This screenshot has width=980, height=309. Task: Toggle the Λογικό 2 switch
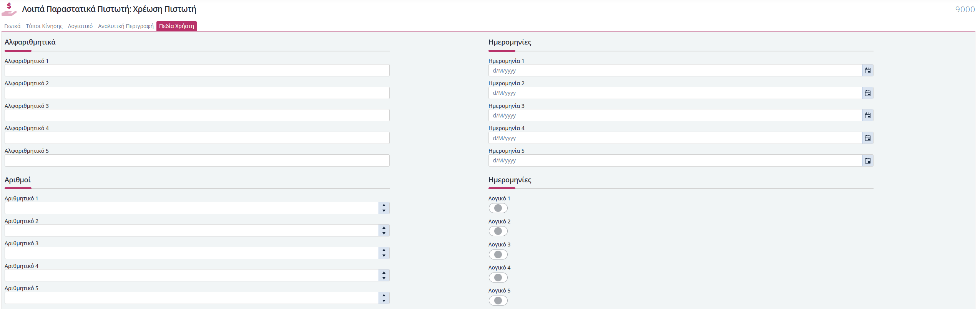click(x=498, y=231)
